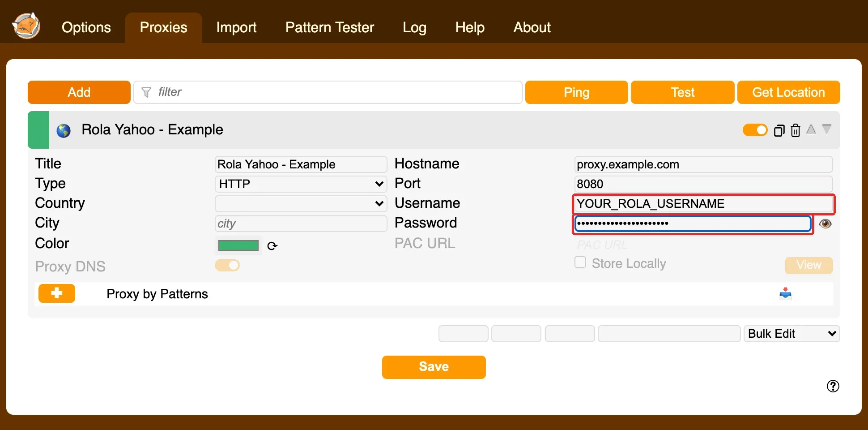
Task: Toggle the Rola Yahoo proxy on or off
Action: 755,130
